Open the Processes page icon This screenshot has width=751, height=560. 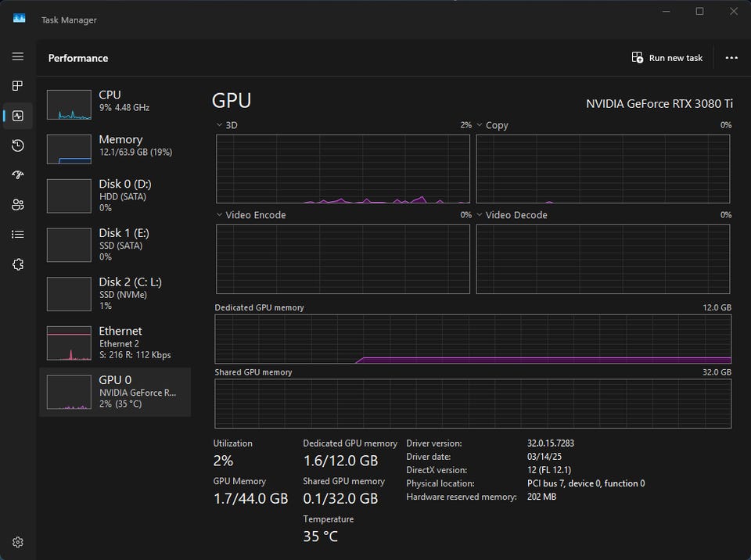point(18,86)
